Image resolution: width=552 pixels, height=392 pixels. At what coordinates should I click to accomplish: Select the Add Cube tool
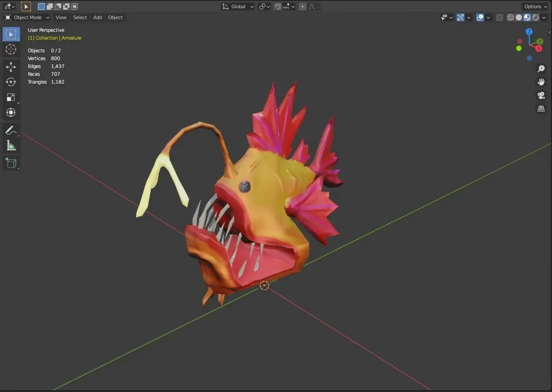point(11,163)
